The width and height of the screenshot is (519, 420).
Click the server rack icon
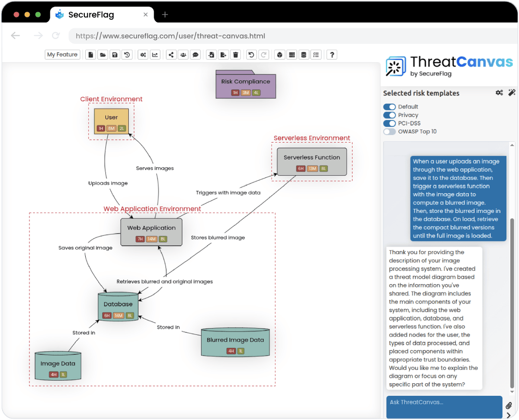[x=292, y=55]
